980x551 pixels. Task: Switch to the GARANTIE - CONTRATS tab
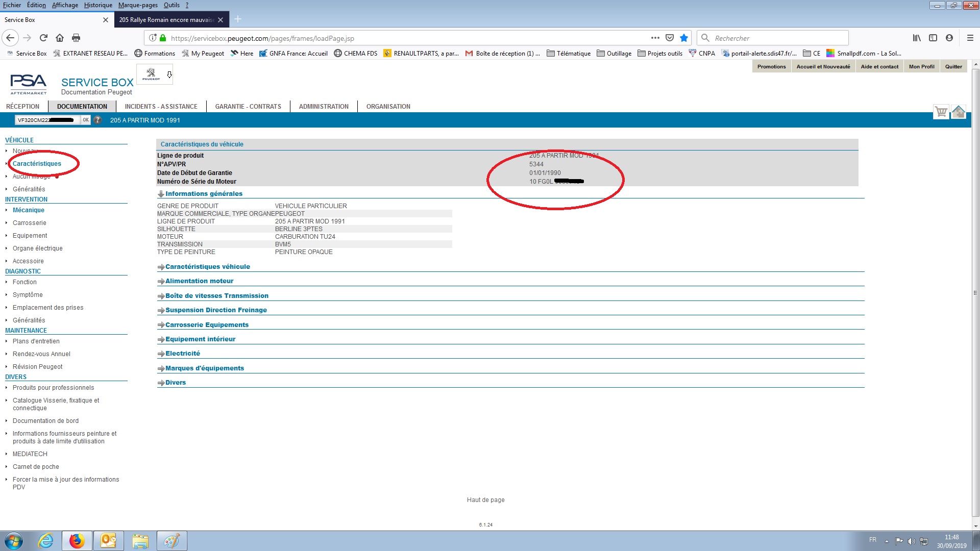click(x=248, y=107)
